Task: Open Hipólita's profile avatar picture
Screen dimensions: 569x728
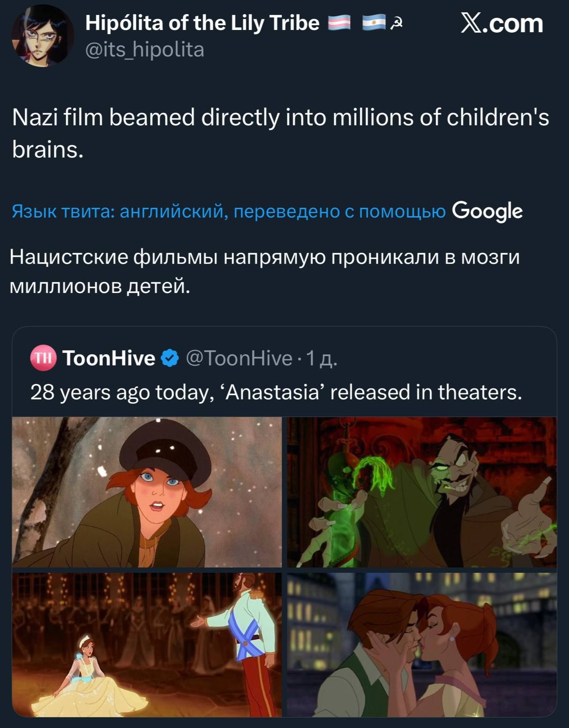Action: [43, 36]
